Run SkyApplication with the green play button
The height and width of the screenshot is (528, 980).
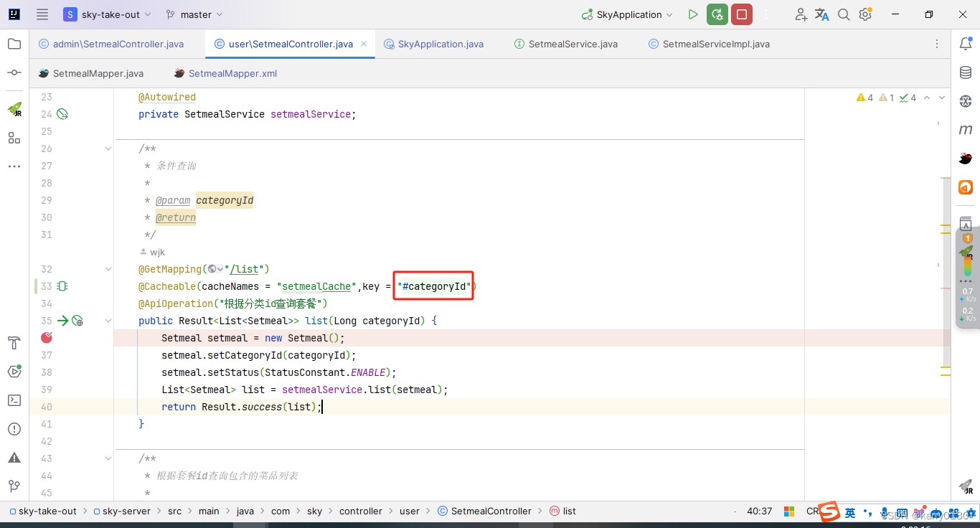(692, 14)
